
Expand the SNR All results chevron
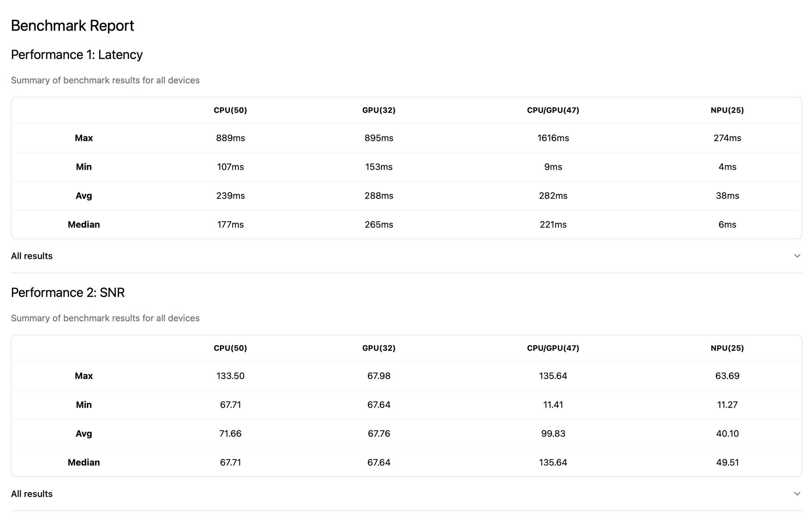click(797, 494)
